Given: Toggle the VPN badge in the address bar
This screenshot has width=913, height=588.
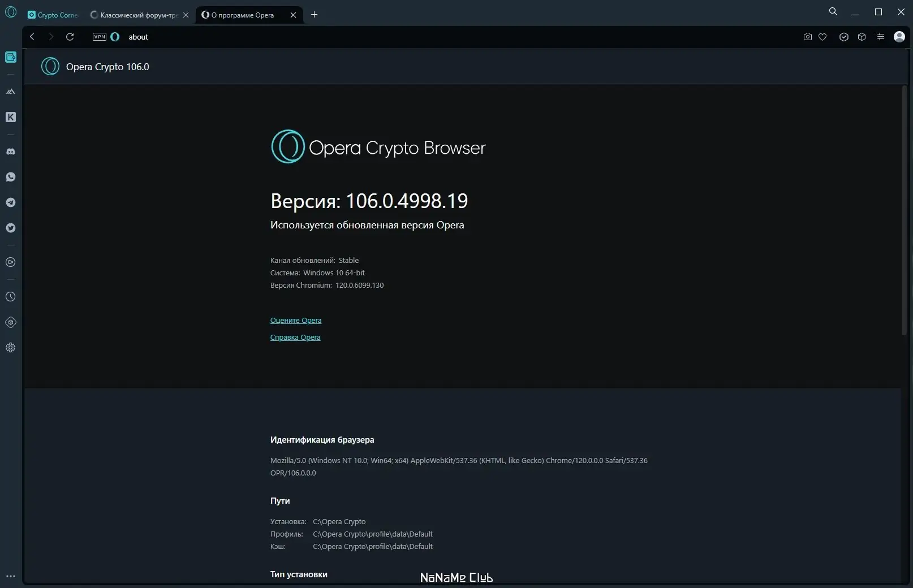Looking at the screenshot, I should [100, 37].
